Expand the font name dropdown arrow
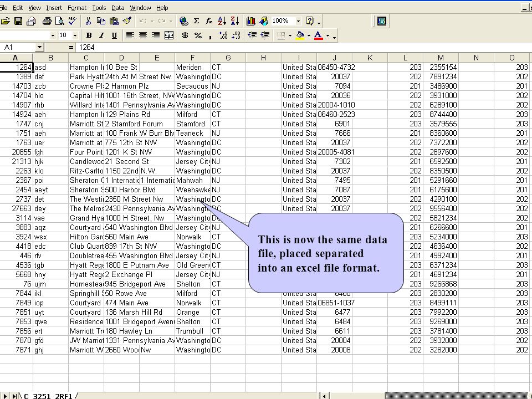 (53, 35)
